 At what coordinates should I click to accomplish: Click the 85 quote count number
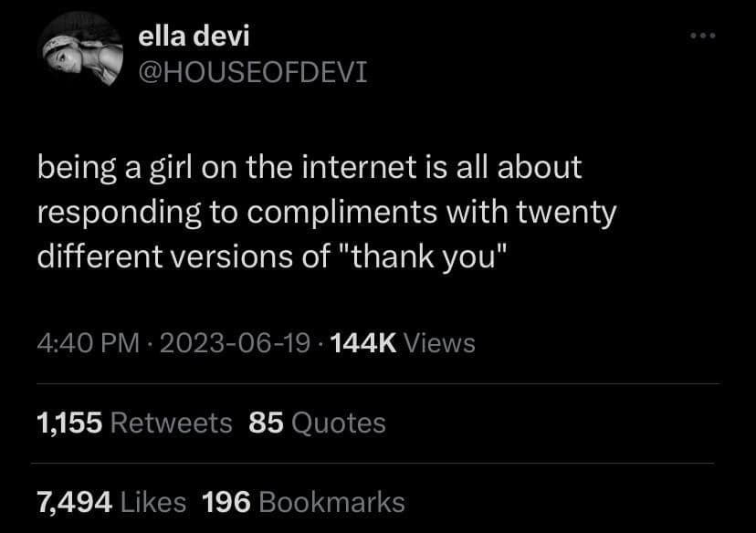(x=266, y=423)
